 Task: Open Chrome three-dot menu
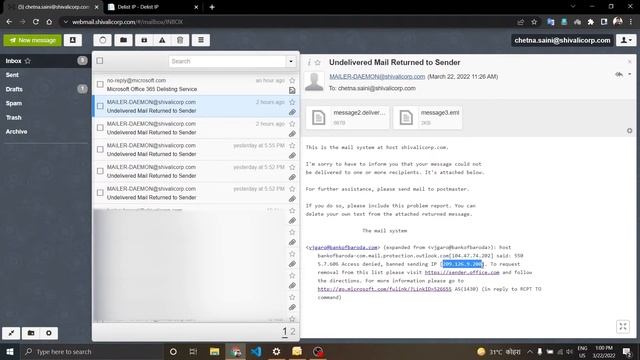click(x=631, y=22)
